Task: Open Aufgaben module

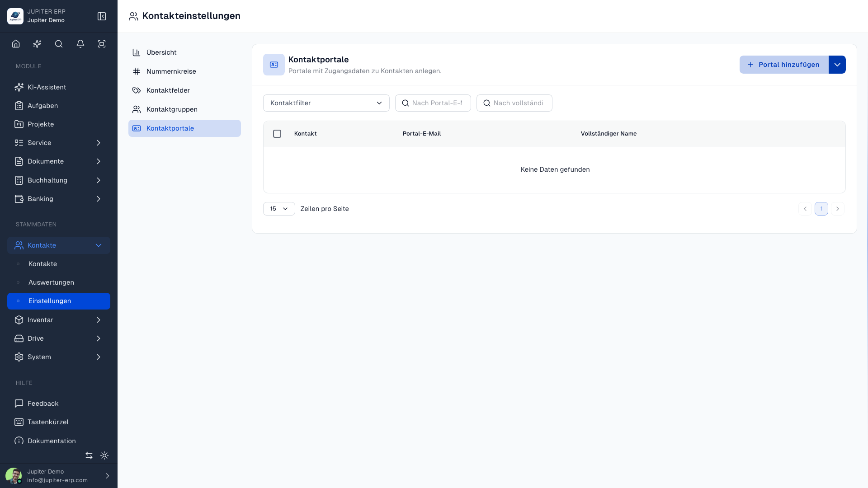Action: pos(59,106)
